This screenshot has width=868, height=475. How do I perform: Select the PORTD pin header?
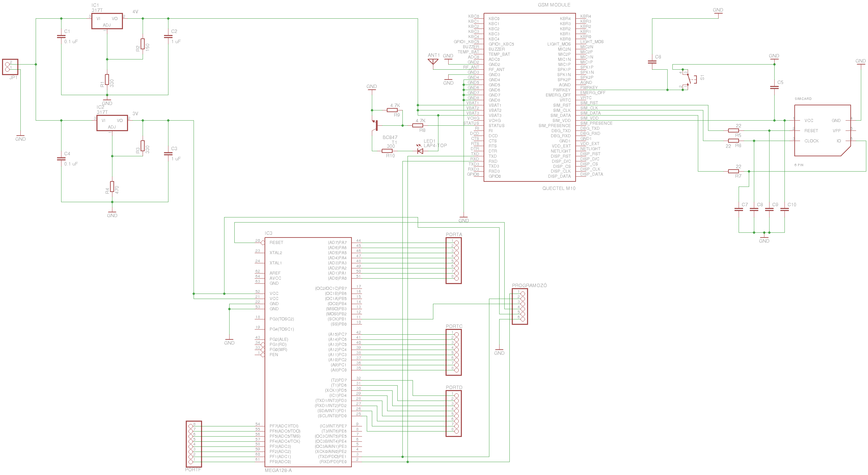point(454,414)
